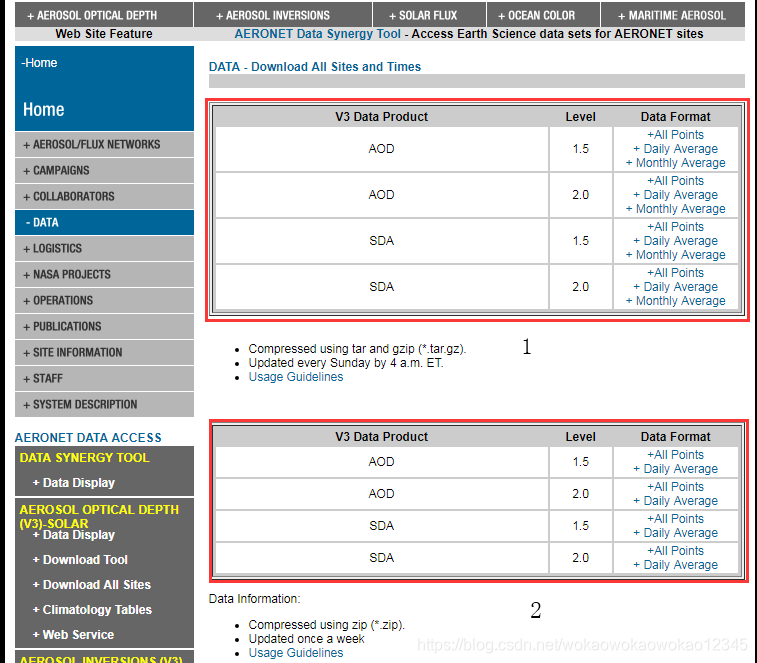This screenshot has height=663, width=757.
Task: Open Data Display under Aerosol Optical Depth
Action: click(x=73, y=535)
